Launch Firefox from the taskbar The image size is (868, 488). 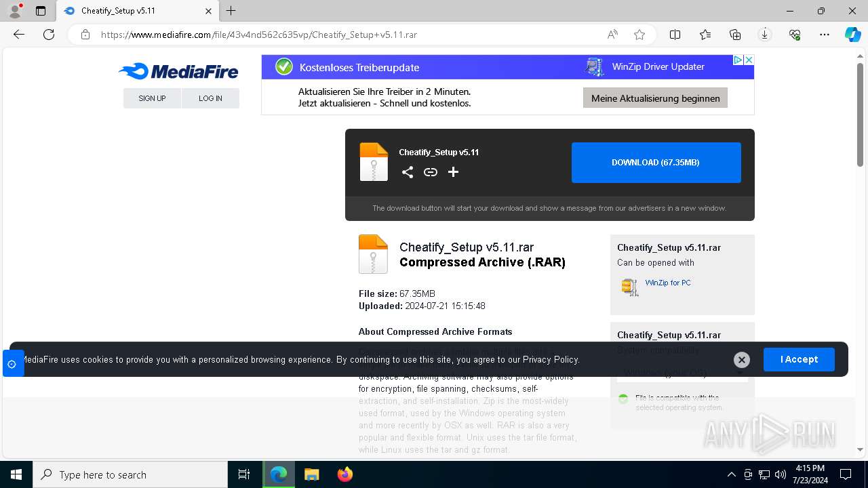(x=345, y=474)
